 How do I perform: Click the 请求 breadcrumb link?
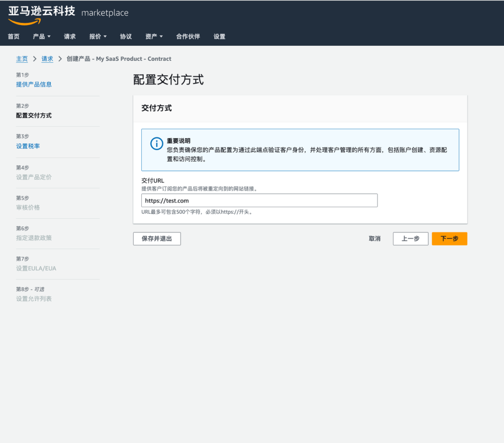47,59
